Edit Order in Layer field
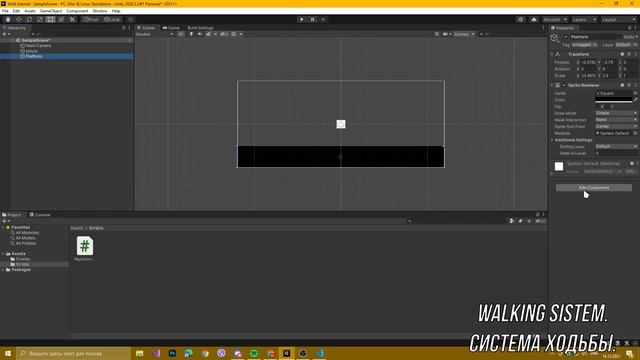This screenshot has height=360, width=640. click(616, 153)
